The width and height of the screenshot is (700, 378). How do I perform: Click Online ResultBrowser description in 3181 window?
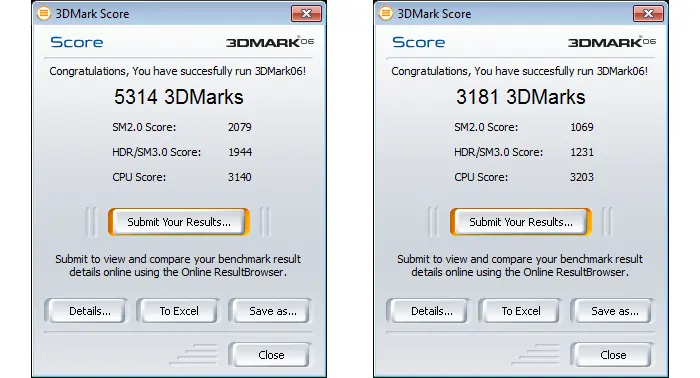pos(520,266)
